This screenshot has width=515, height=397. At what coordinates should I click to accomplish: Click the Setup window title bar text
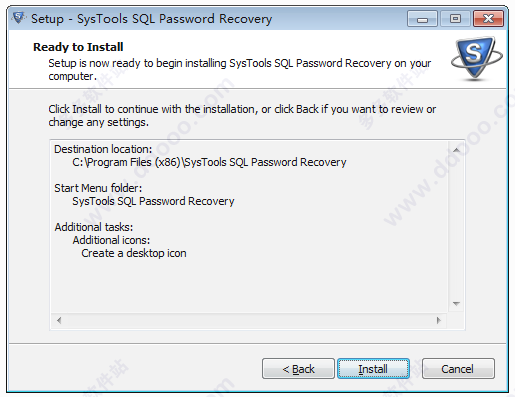coord(151,19)
